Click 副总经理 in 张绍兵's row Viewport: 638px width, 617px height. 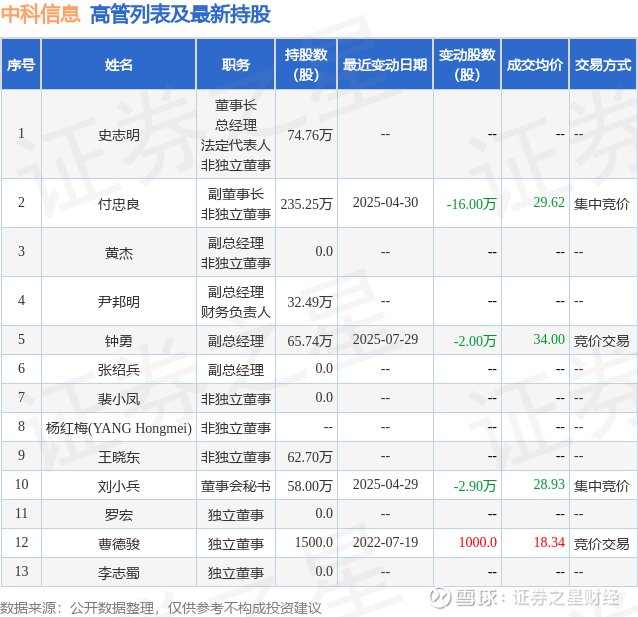click(236, 370)
